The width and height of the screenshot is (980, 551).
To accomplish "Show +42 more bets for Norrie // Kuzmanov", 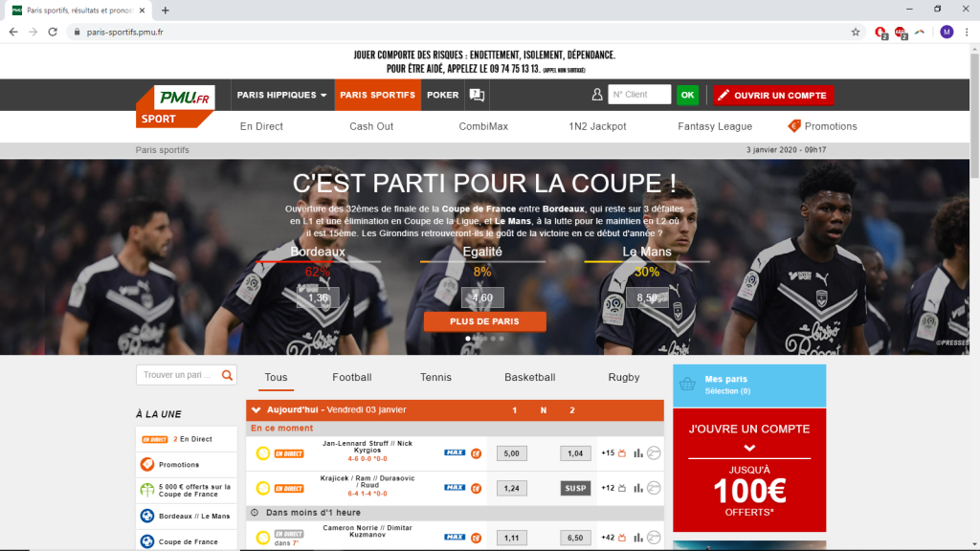I will click(x=608, y=538).
